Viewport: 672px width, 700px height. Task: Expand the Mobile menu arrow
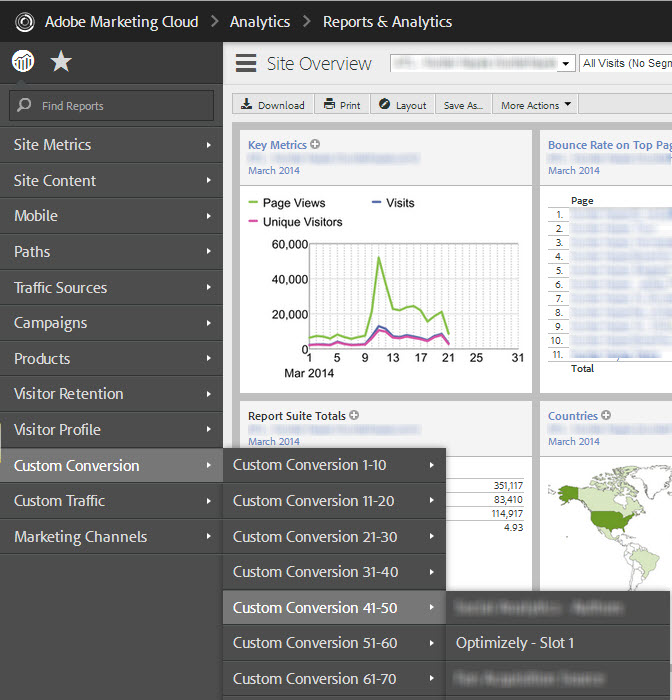coord(209,216)
